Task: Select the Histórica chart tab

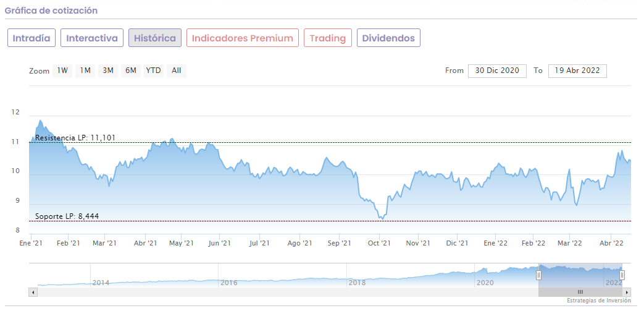Action: coord(155,38)
